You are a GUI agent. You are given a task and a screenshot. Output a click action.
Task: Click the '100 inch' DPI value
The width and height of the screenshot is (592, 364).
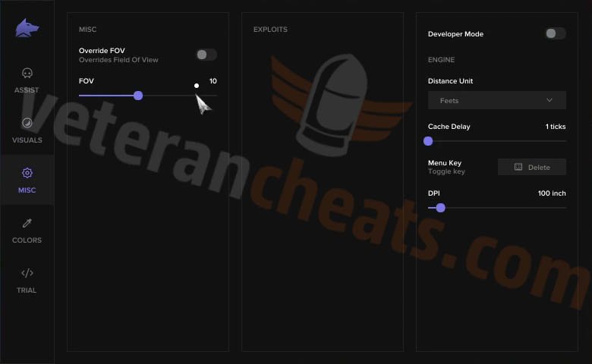click(552, 193)
